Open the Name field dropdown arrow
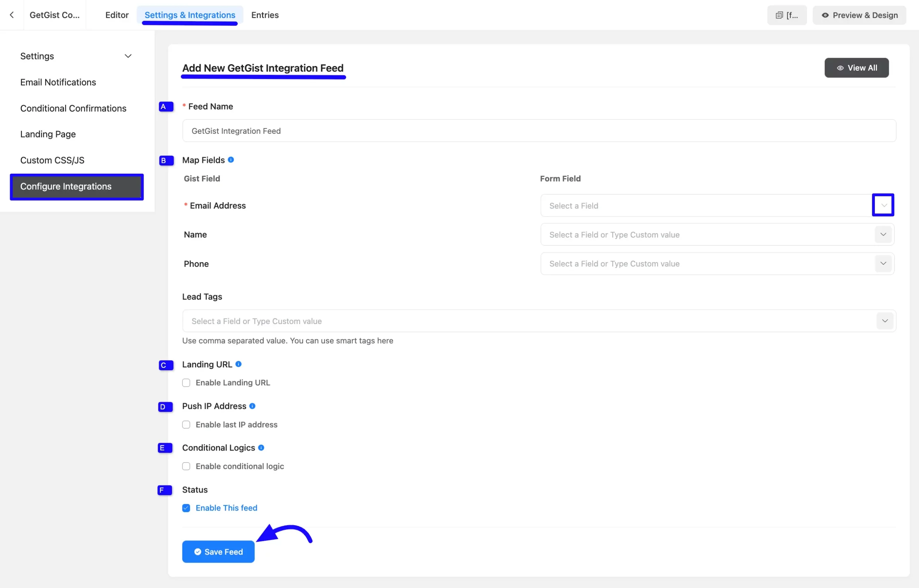The image size is (919, 588). point(883,234)
